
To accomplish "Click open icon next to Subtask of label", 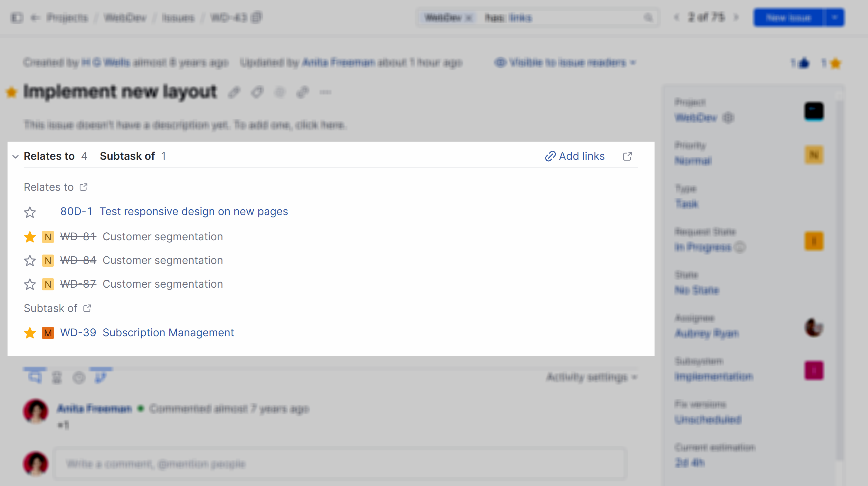I will pyautogui.click(x=87, y=308).
